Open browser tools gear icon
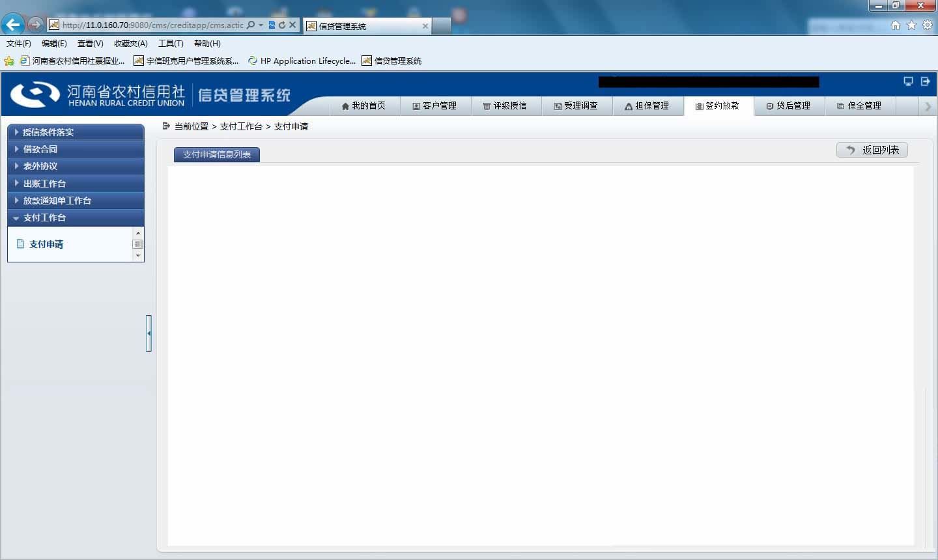 [x=928, y=25]
